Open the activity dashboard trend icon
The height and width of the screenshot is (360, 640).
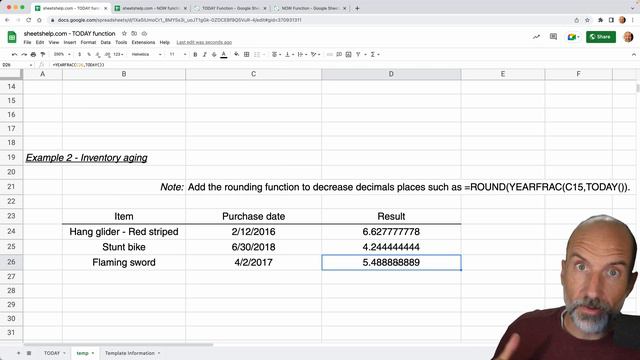(536, 37)
